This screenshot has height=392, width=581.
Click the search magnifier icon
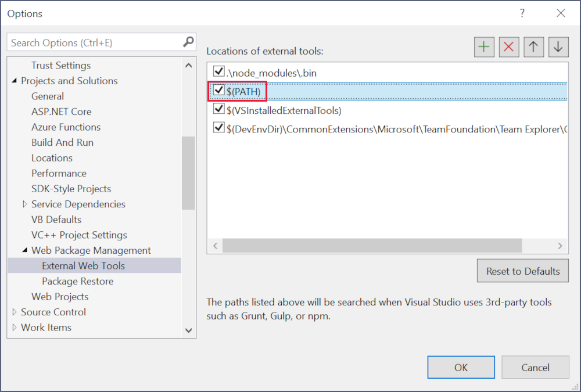[x=188, y=42]
